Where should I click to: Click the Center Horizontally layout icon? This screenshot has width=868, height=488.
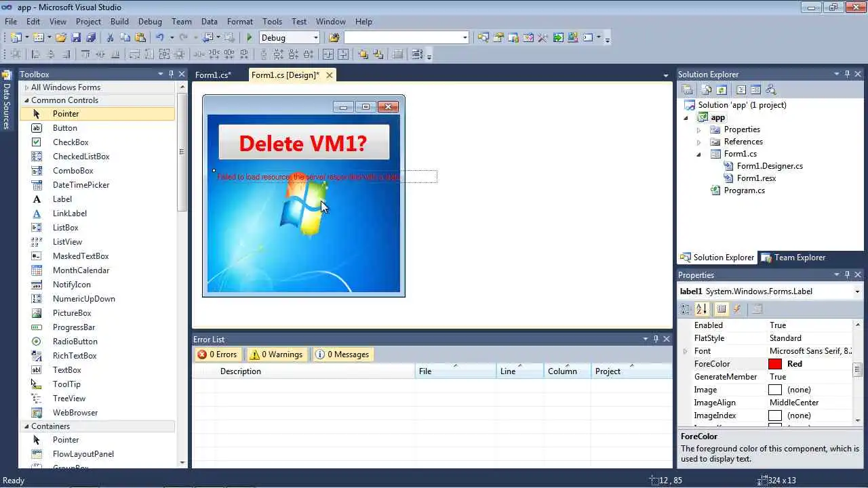click(328, 54)
